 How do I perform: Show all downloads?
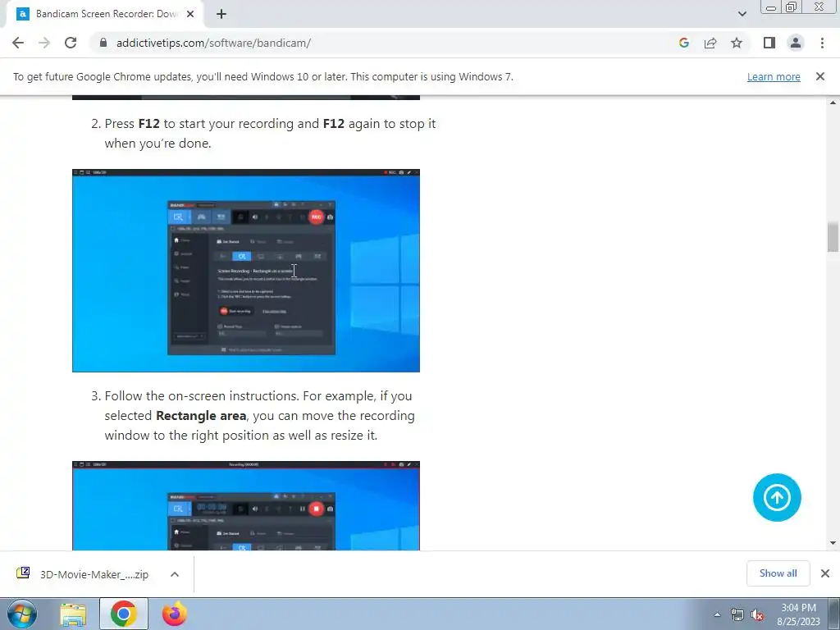click(x=778, y=573)
